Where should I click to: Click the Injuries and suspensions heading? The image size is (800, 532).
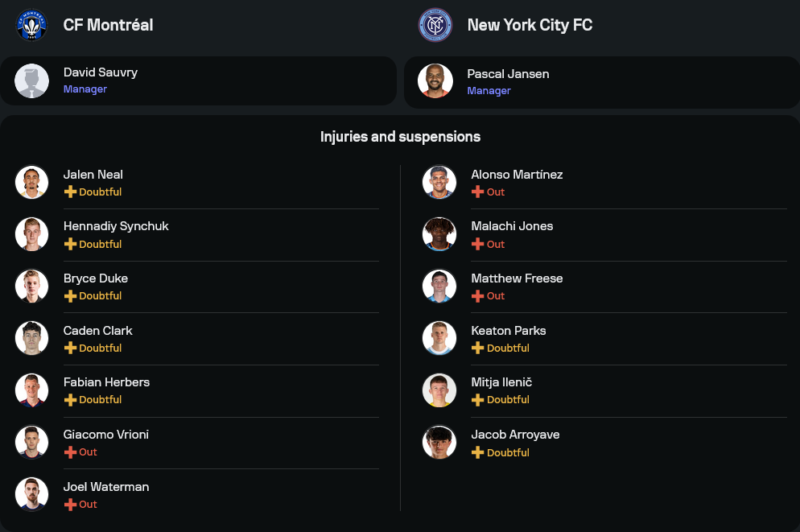(400, 137)
